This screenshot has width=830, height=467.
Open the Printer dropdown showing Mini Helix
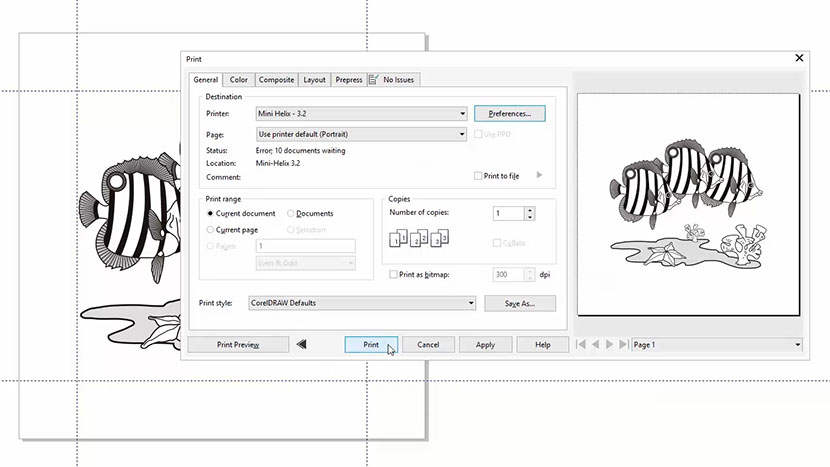361,114
